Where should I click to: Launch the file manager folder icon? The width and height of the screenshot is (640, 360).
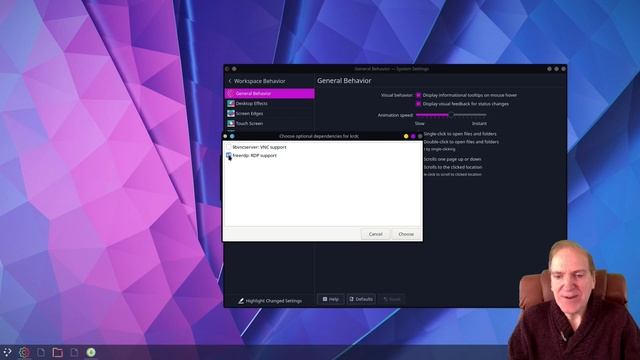pos(58,352)
